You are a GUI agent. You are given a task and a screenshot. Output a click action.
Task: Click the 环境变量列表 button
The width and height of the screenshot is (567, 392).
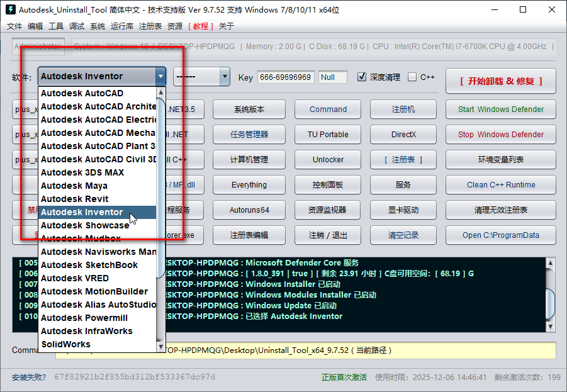click(x=501, y=159)
